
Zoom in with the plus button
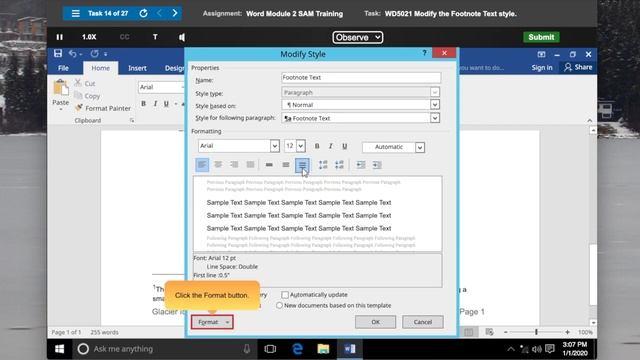tap(567, 332)
